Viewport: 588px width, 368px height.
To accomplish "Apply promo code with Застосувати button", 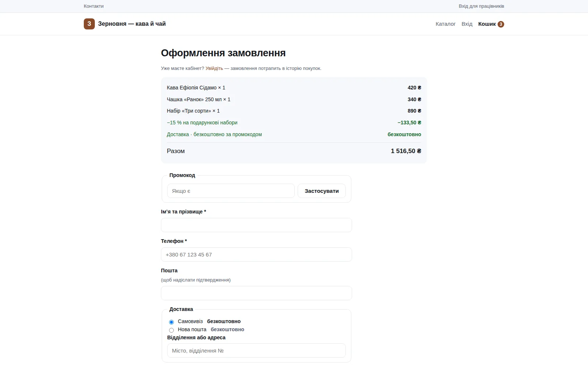I will 322,191.
